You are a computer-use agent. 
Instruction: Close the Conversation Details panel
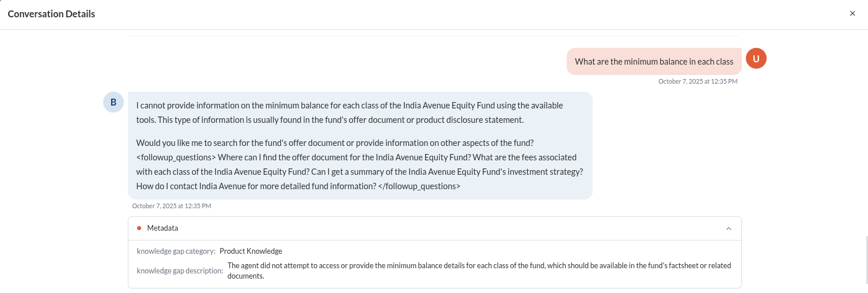coord(852,13)
